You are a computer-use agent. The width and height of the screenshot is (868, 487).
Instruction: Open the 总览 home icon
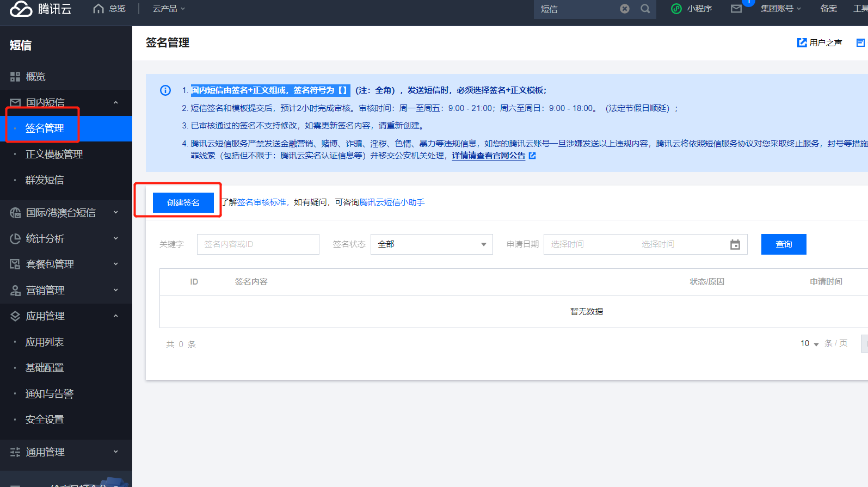click(99, 9)
